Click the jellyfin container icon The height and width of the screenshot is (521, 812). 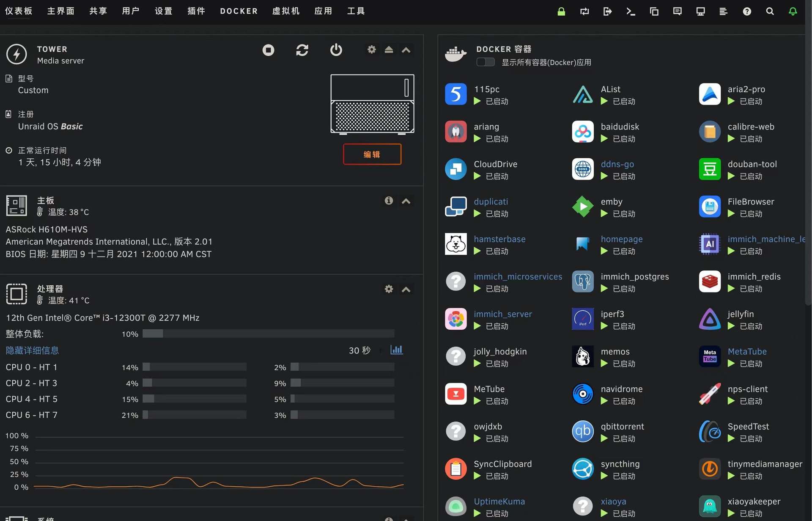point(709,320)
